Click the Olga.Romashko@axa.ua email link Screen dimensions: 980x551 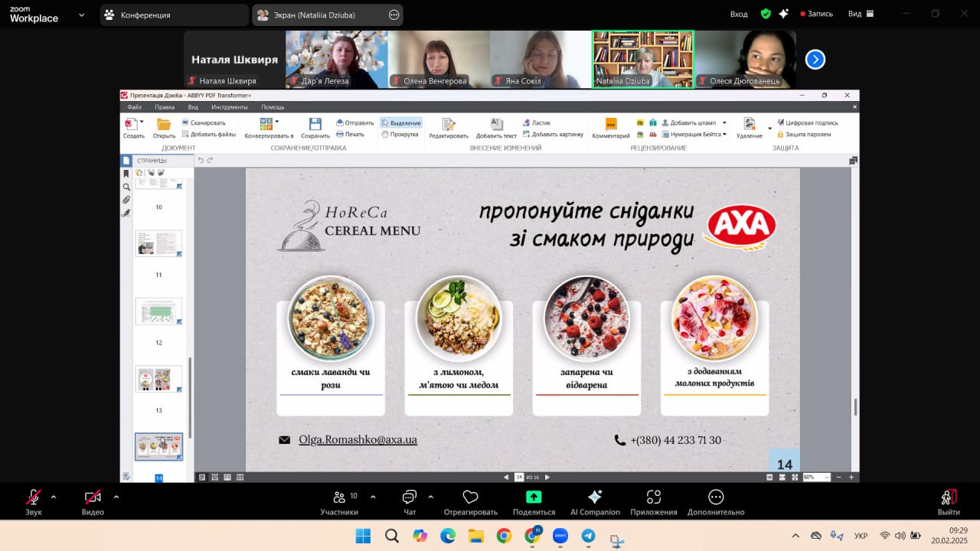[x=358, y=440]
